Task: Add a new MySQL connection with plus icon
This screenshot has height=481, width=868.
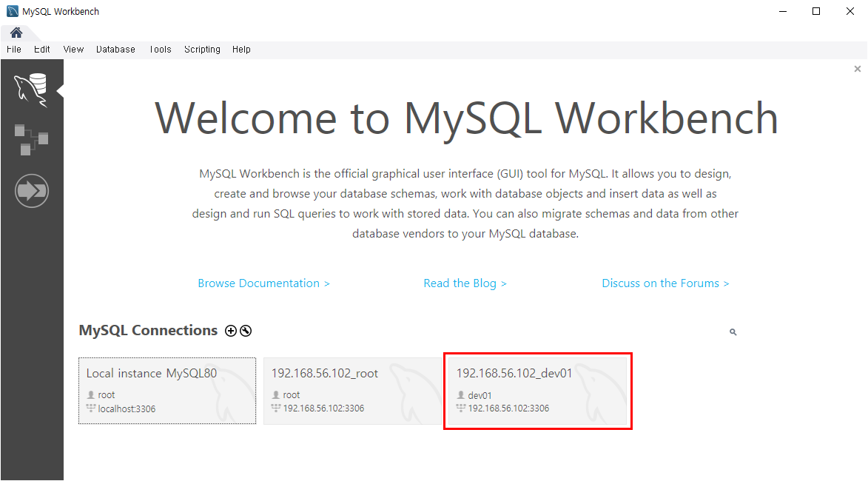Action: 231,331
